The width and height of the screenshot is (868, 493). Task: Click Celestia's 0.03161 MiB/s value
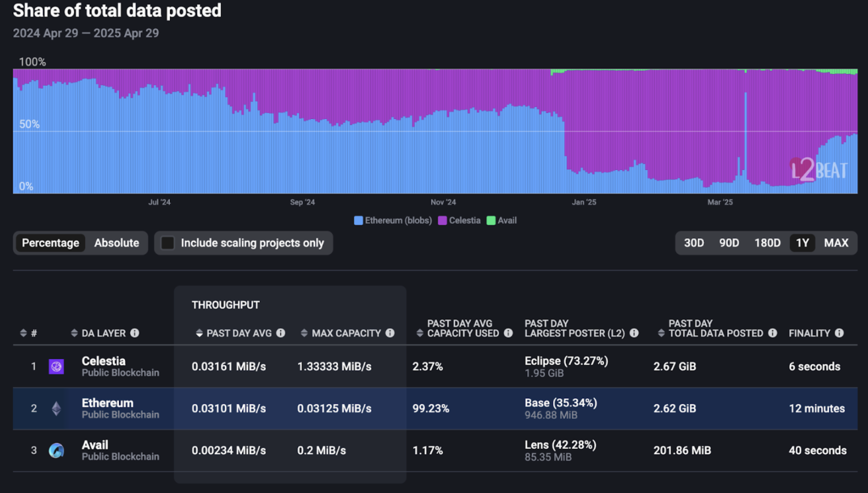[229, 367]
